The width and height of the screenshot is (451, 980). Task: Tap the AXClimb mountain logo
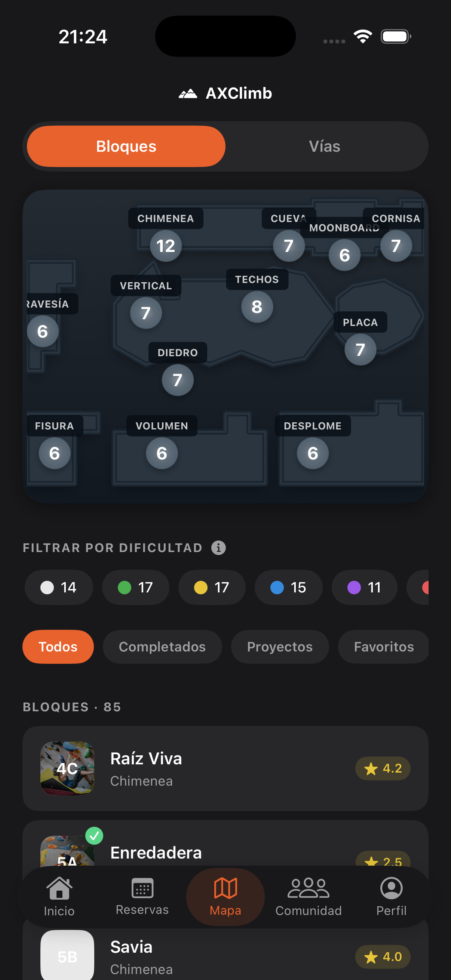pyautogui.click(x=188, y=93)
